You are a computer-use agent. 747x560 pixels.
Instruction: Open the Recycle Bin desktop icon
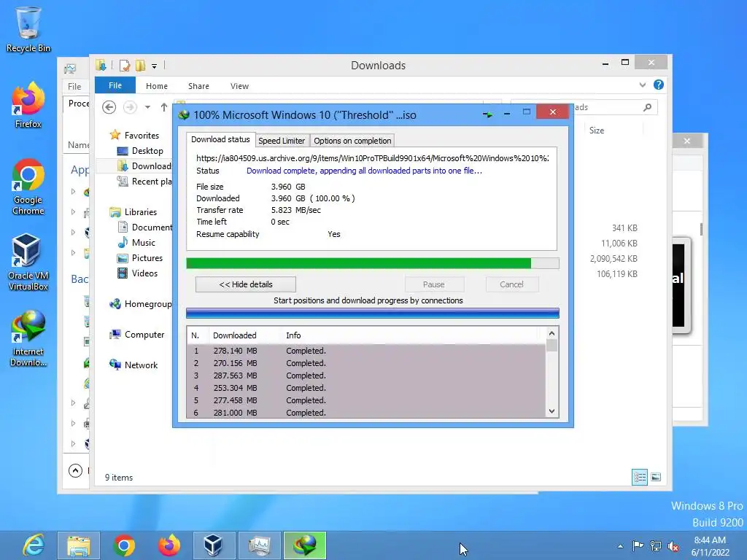[28, 29]
